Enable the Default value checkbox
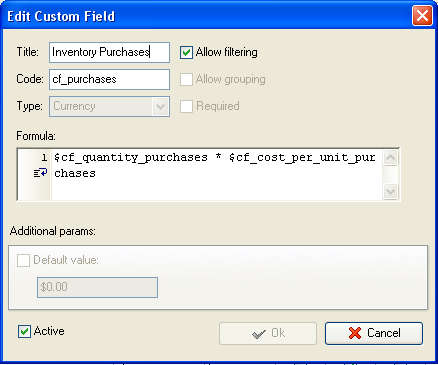438x365 pixels. coord(23,260)
